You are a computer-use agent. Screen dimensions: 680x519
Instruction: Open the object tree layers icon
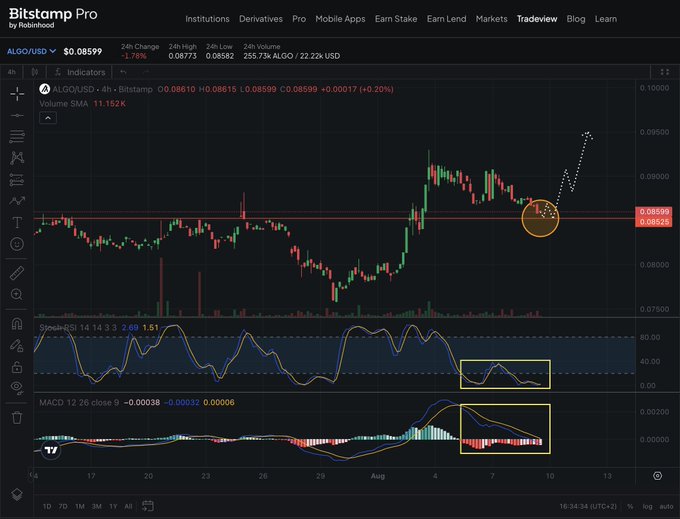[x=16, y=494]
